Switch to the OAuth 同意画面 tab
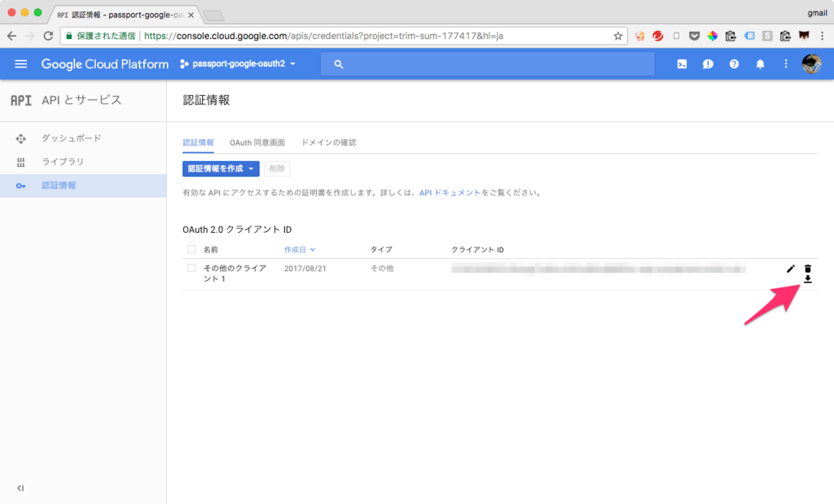The height and width of the screenshot is (504, 834). pyautogui.click(x=257, y=142)
